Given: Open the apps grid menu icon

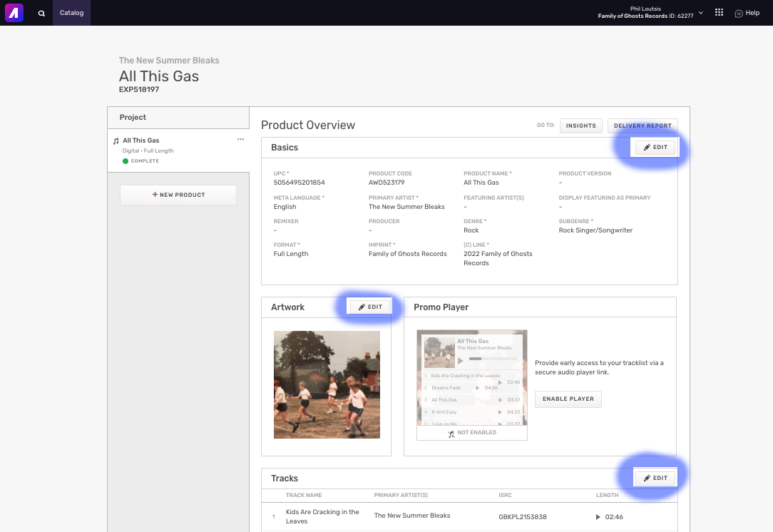Looking at the screenshot, I should (719, 13).
